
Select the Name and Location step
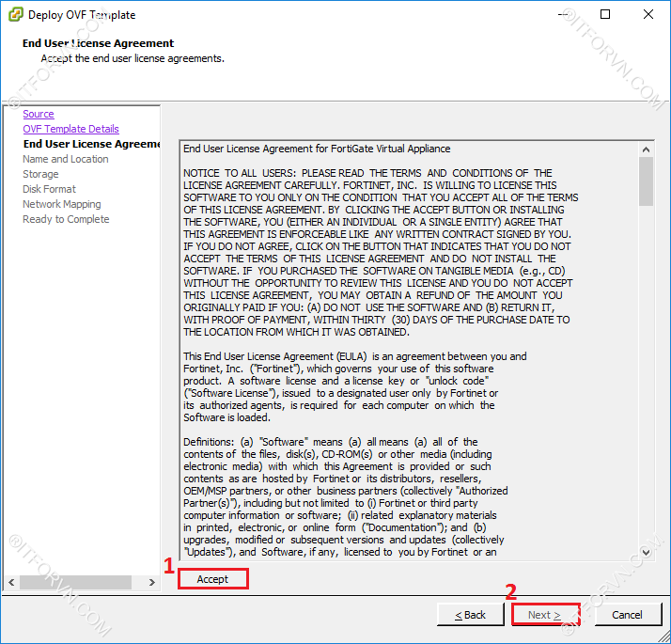65,159
